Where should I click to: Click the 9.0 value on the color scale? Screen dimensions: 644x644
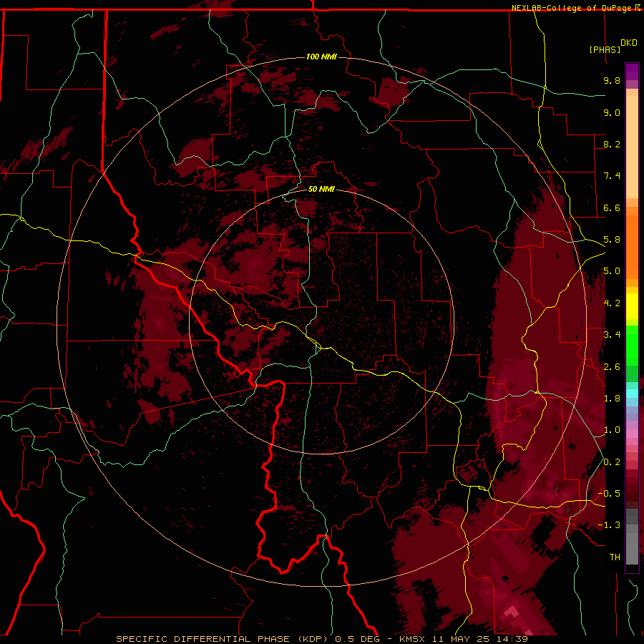point(612,112)
